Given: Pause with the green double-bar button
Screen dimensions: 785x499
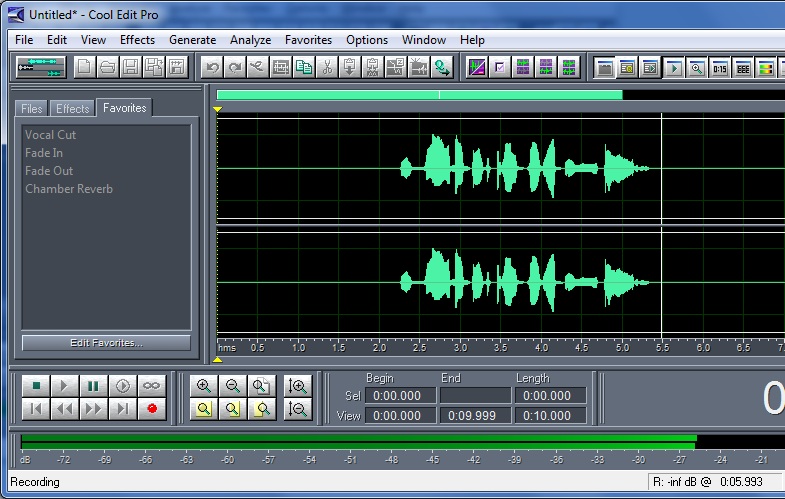Looking at the screenshot, I should pyautogui.click(x=93, y=386).
